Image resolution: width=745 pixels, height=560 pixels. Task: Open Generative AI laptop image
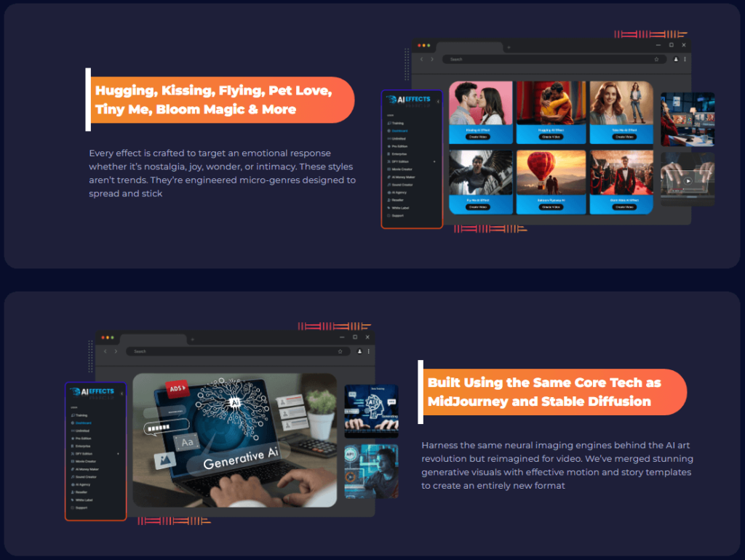(235, 440)
